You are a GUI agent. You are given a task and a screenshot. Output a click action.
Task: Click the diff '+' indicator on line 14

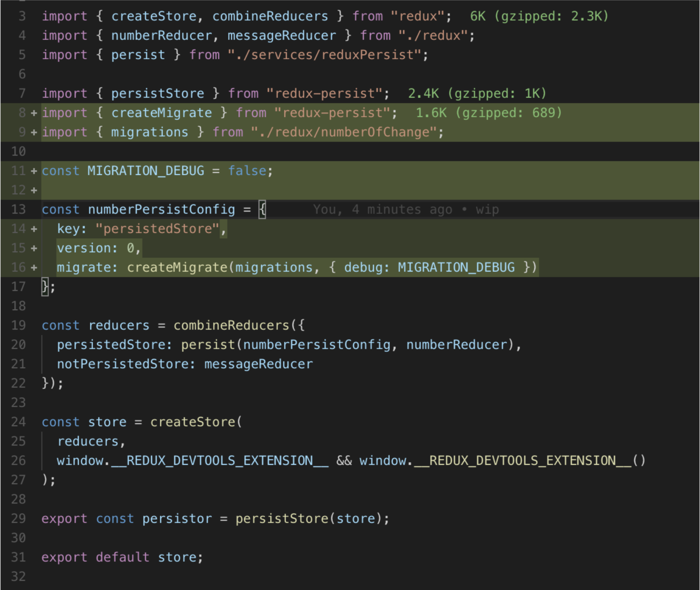point(33,228)
